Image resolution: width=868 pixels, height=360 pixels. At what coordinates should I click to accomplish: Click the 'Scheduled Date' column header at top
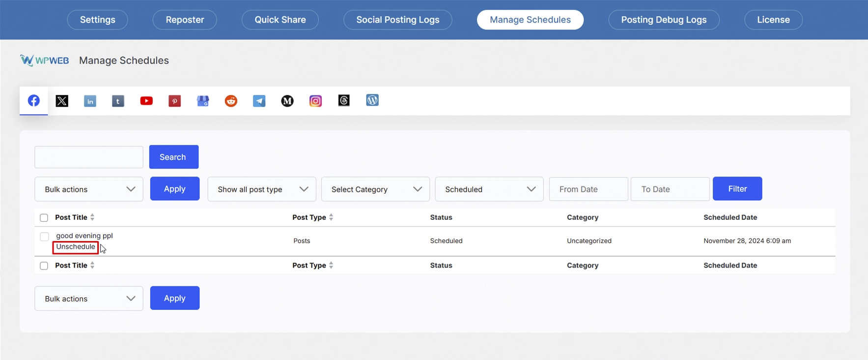click(730, 217)
